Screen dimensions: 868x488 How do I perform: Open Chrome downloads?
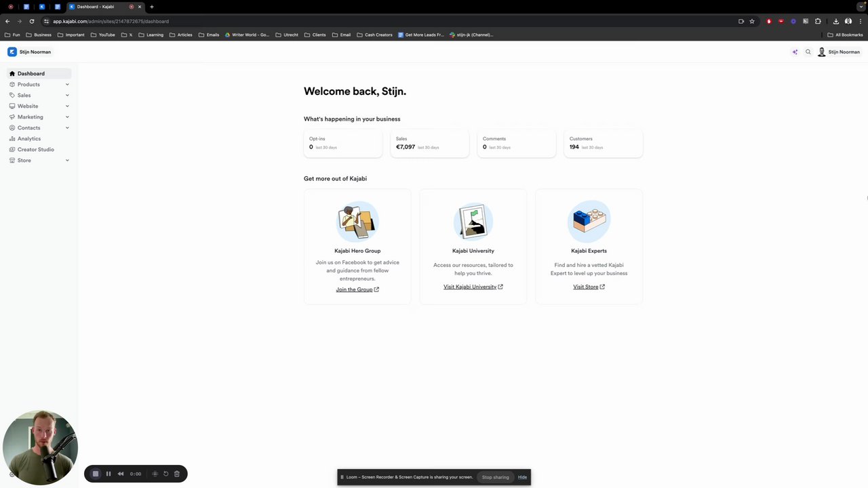(836, 21)
